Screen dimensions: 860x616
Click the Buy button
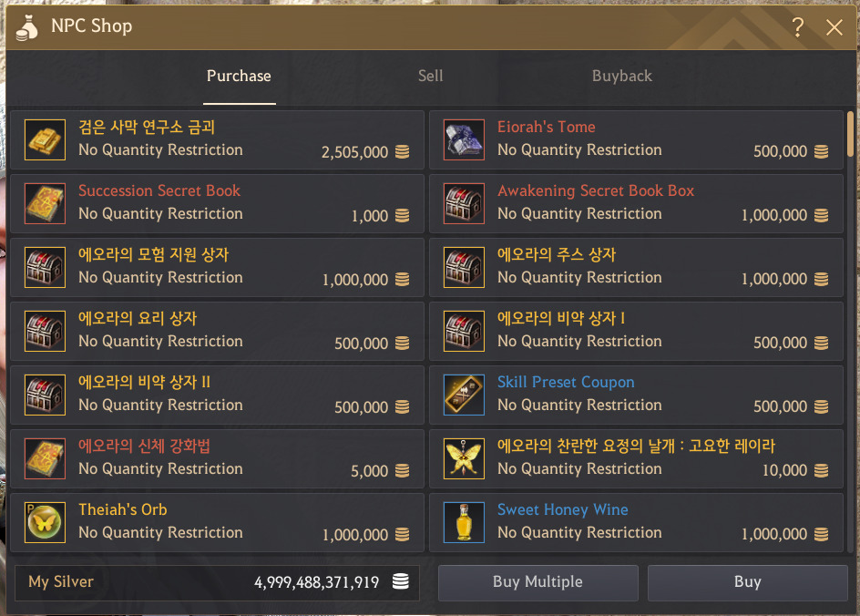(748, 582)
